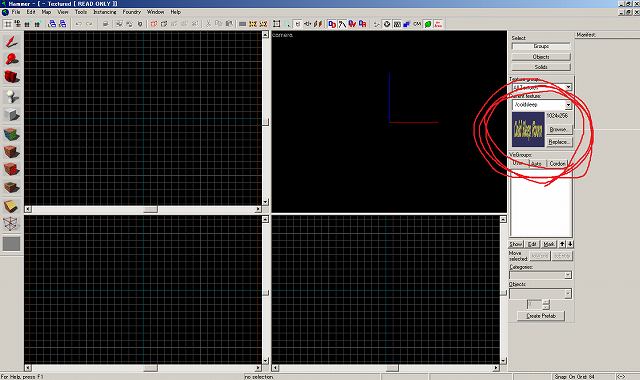
Task: Click the texture Browse button
Action: click(559, 129)
